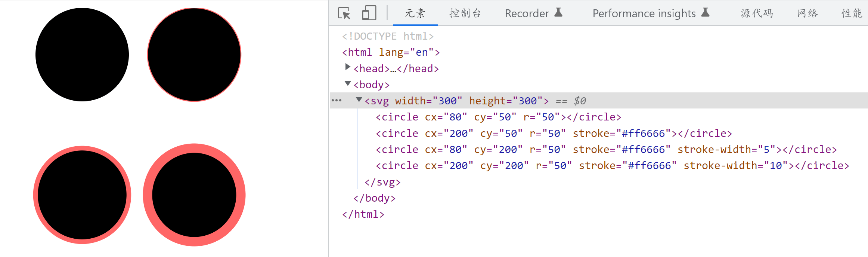Open the 性能 tab
Image resolution: width=868 pixels, height=257 pixels.
(852, 13)
